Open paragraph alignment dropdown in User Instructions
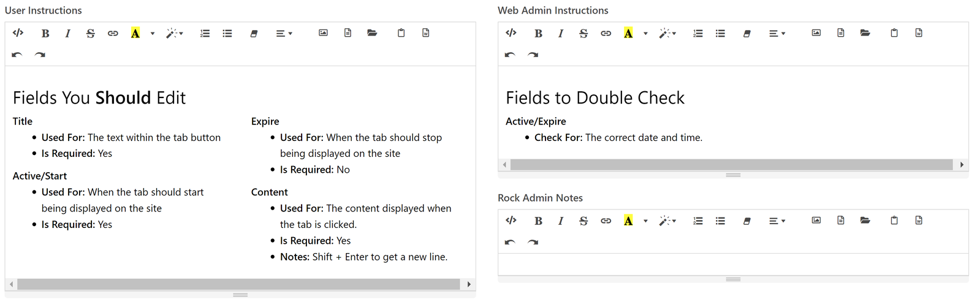This screenshot has width=980, height=299. pos(284,33)
